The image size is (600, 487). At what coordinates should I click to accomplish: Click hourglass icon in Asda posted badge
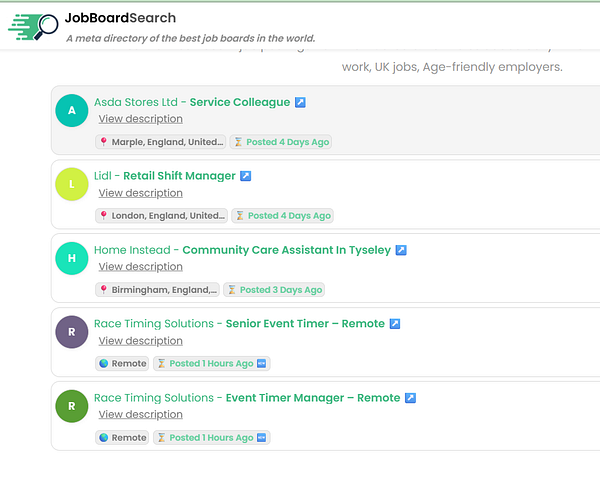click(238, 142)
